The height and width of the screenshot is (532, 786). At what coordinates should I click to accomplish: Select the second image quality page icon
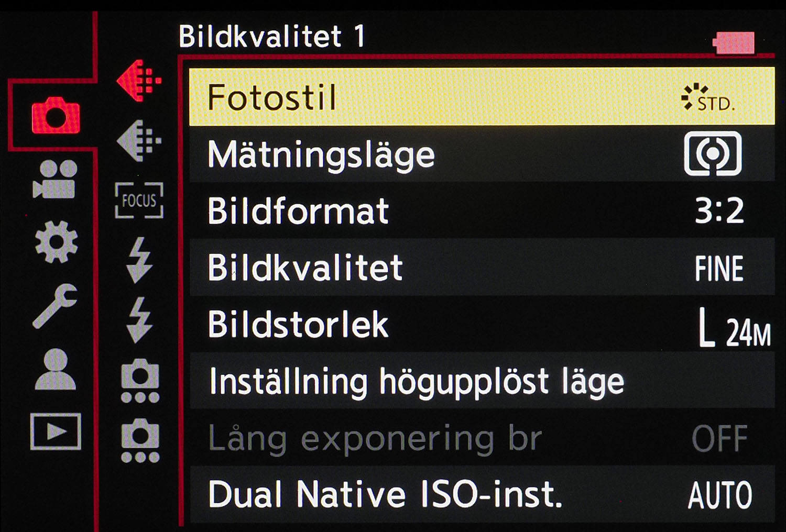point(139,140)
